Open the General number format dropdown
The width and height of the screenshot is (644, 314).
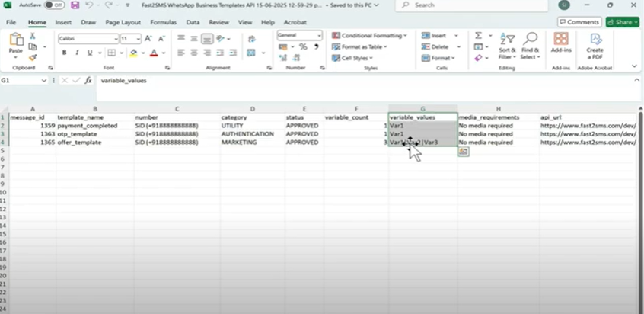click(x=298, y=36)
